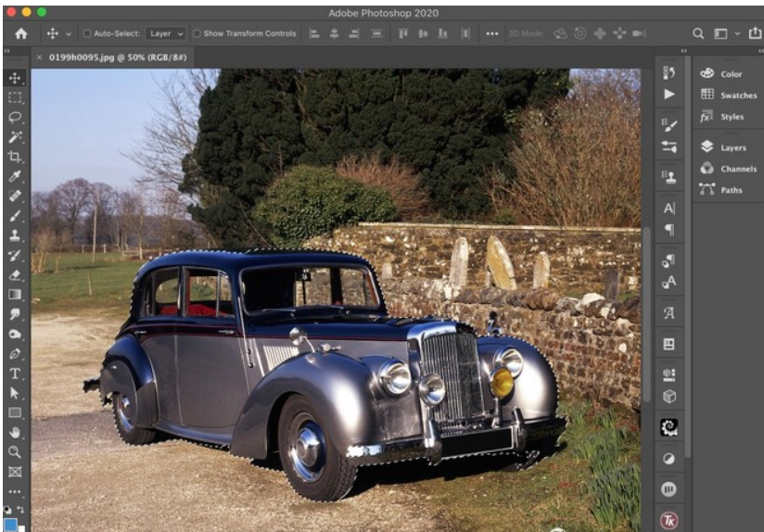Select the Zoom tool
This screenshot has height=532, width=764.
[15, 451]
